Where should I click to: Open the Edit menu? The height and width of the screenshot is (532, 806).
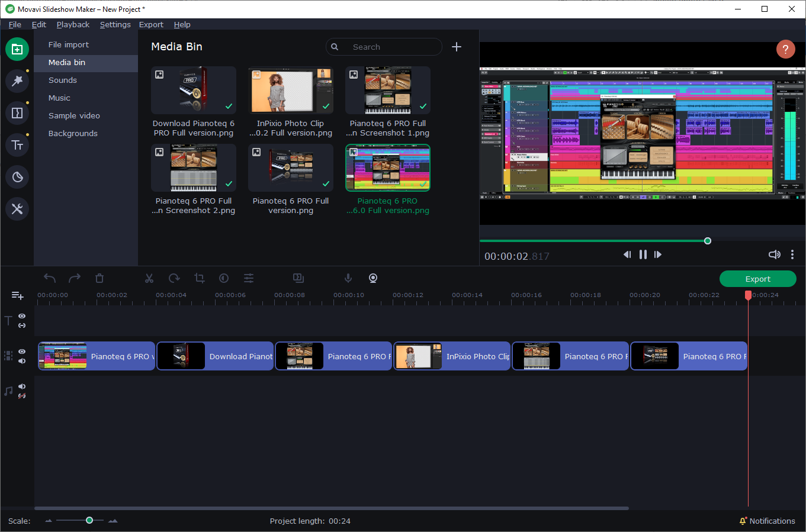pos(39,24)
